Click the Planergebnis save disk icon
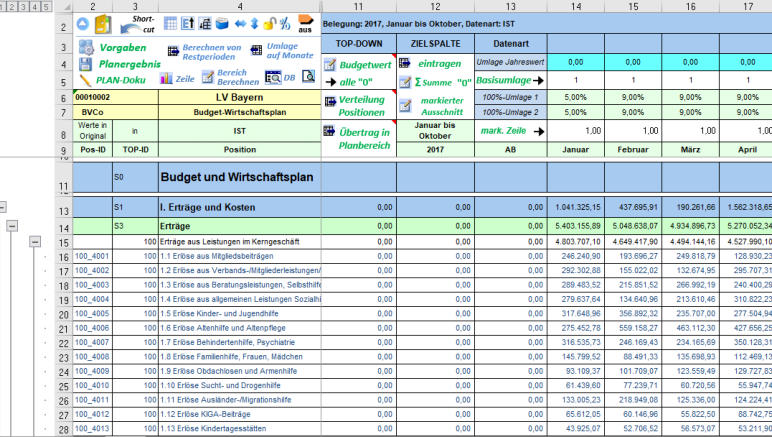This screenshot has width=772, height=437. pyautogui.click(x=83, y=62)
